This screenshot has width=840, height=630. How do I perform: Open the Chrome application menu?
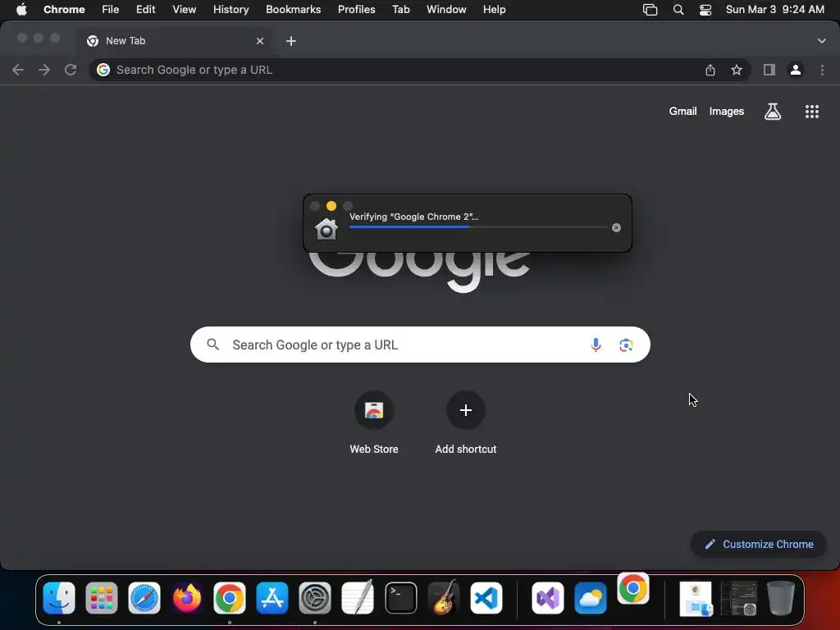click(64, 10)
